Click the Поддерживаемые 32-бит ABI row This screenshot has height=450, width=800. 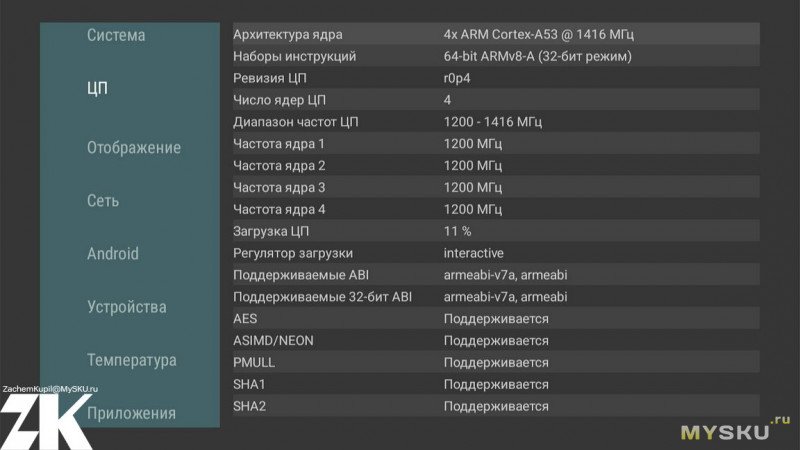click(x=496, y=297)
